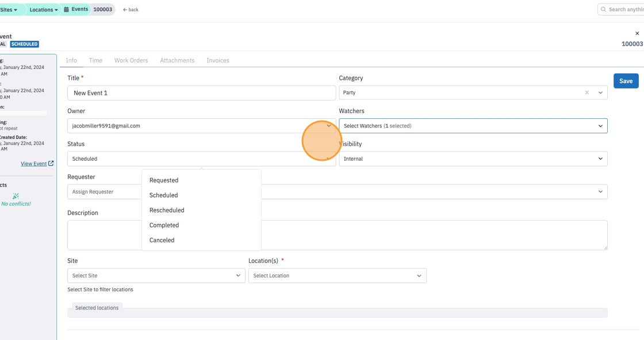Open the Locations breadcrumb dropdown
This screenshot has width=644, height=340.
click(x=43, y=9)
